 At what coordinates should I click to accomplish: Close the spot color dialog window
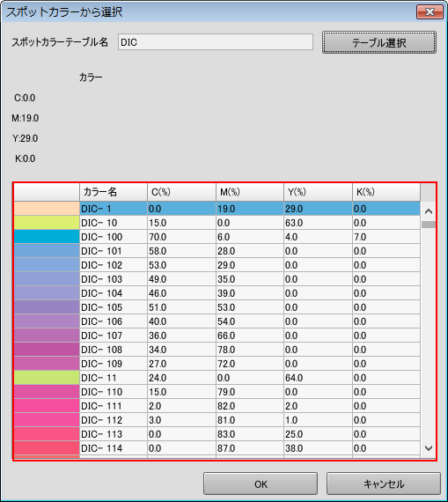430,12
